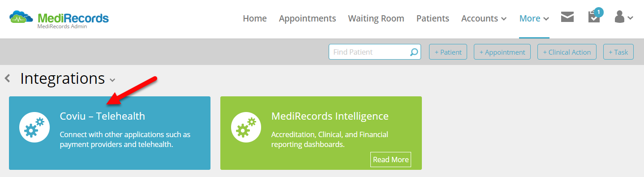
Task: Click gears icon on MediRecords Intelligence tile
Action: pos(246,128)
